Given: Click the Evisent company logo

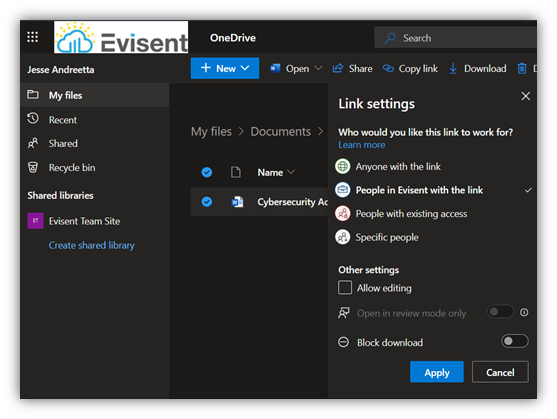Looking at the screenshot, I should pyautogui.click(x=121, y=37).
